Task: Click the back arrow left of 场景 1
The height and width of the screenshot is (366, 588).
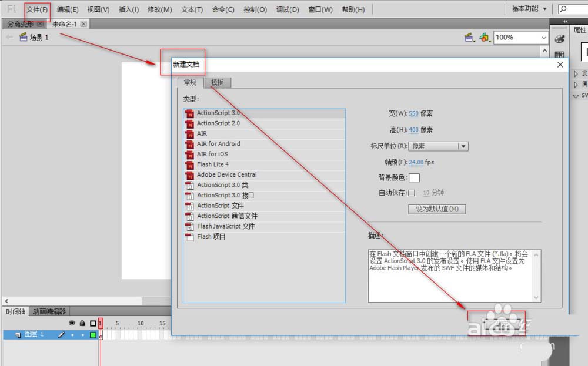Action: (x=9, y=37)
